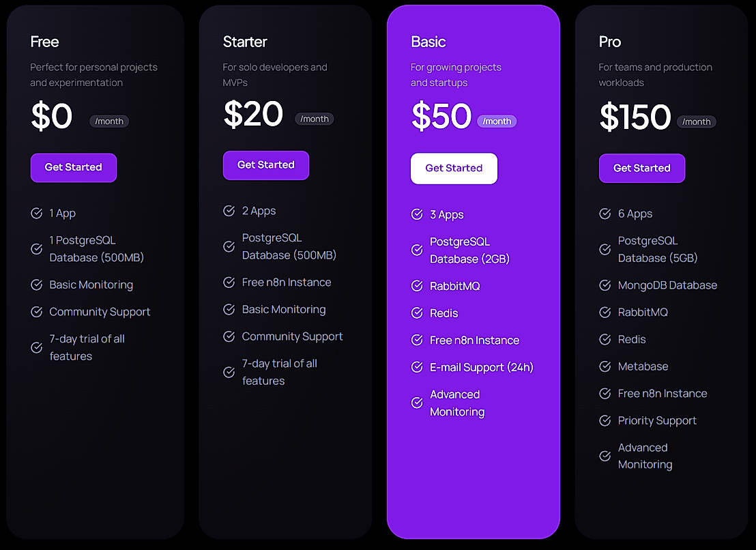
Task: Click Get Started under Starter plan
Action: click(266, 165)
